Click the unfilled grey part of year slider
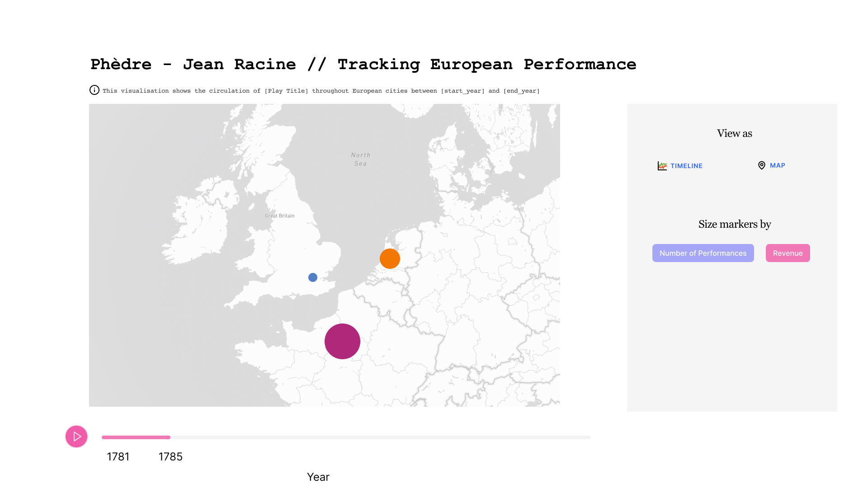Viewport: 868px width, 488px height. point(380,437)
